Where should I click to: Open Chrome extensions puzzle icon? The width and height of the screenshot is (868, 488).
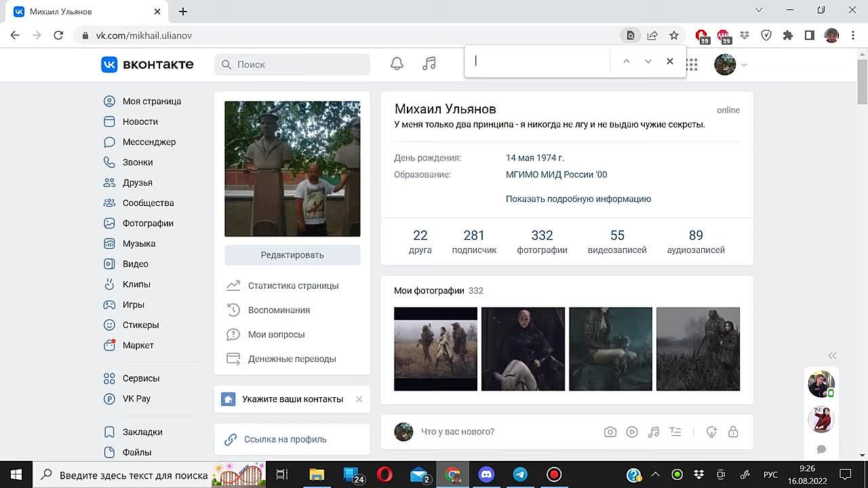click(x=788, y=35)
